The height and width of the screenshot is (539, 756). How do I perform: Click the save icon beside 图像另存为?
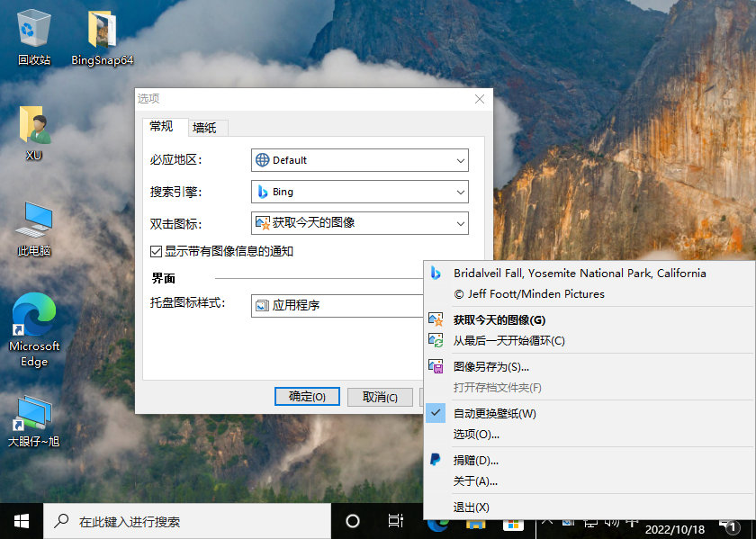[436, 365]
